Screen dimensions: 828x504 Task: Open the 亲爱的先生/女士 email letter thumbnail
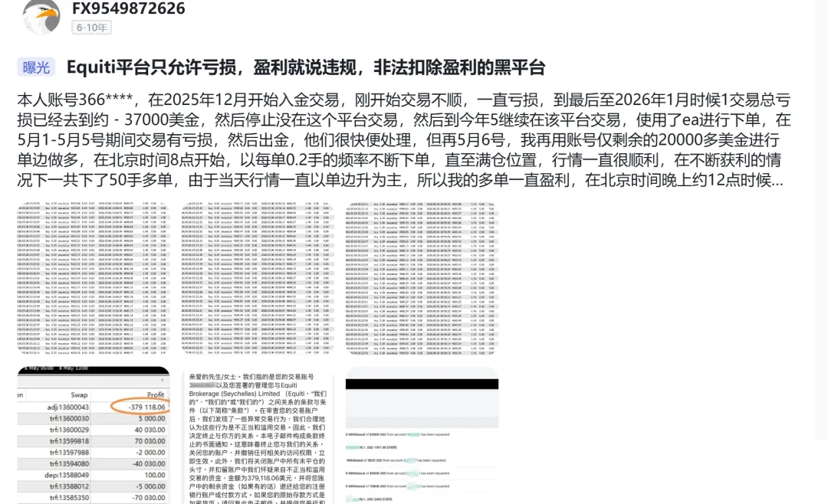coord(258,435)
